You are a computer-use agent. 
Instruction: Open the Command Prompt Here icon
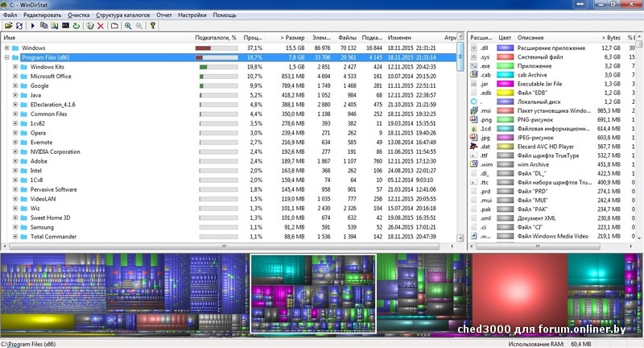(65, 26)
